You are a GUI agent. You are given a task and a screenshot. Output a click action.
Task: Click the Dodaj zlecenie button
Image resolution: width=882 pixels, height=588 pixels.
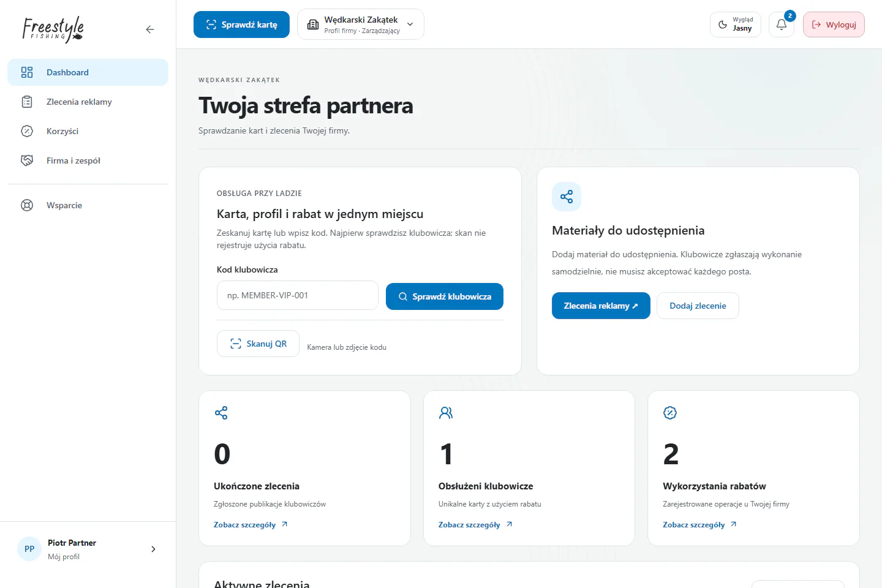pos(698,306)
